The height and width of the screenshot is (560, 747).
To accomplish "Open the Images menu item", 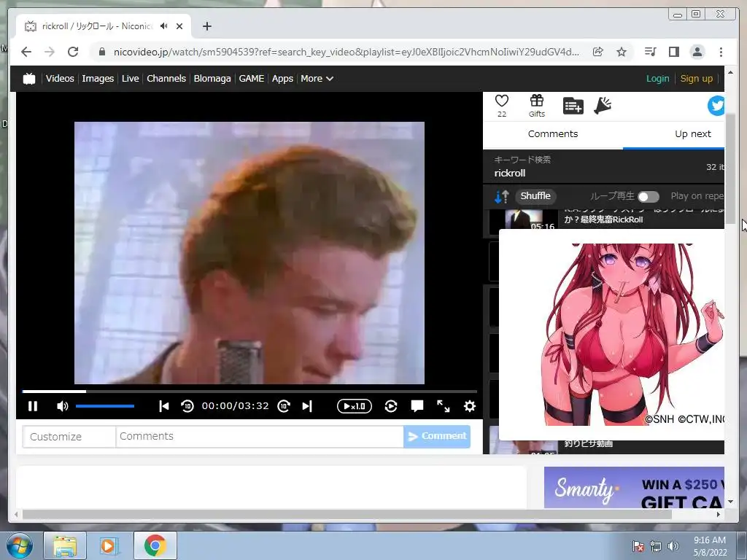I will (x=98, y=79).
